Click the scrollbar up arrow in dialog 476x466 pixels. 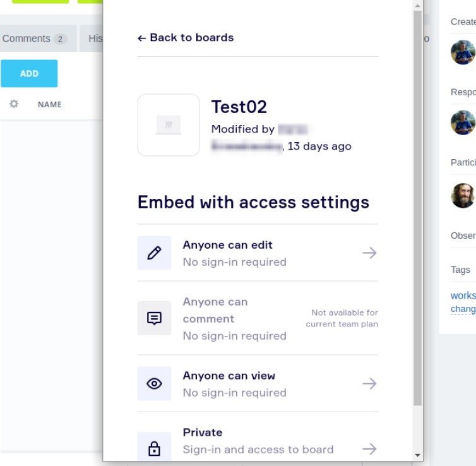417,6
